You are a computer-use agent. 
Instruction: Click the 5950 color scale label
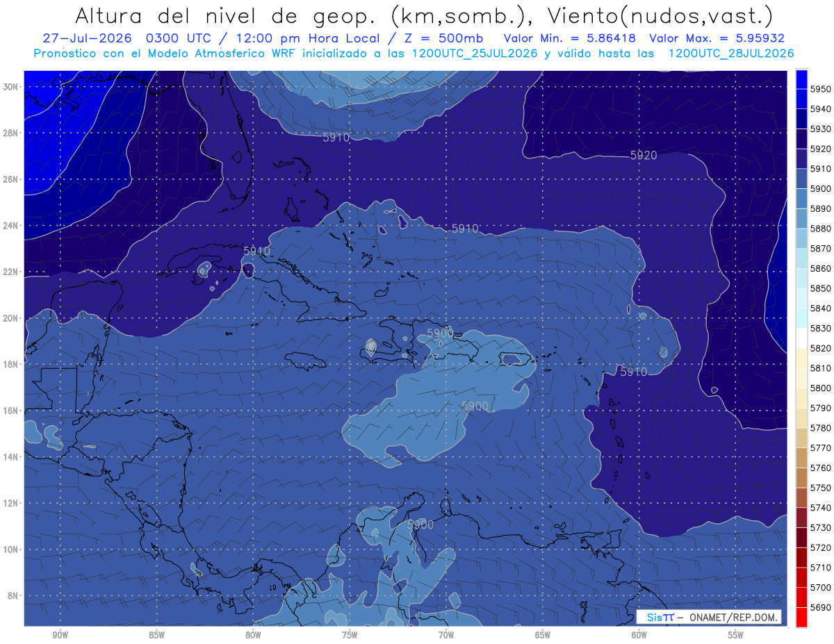click(821, 89)
